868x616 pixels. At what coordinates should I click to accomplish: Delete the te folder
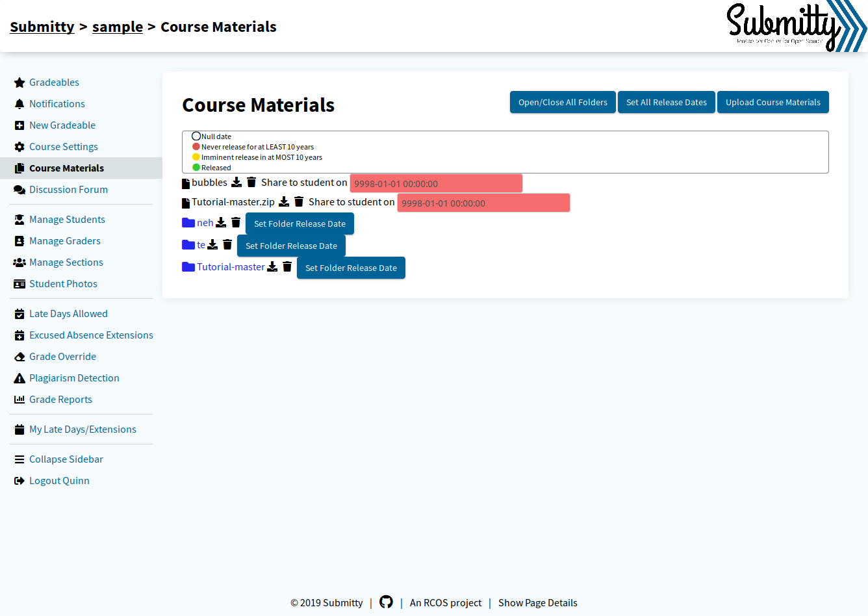[227, 245]
